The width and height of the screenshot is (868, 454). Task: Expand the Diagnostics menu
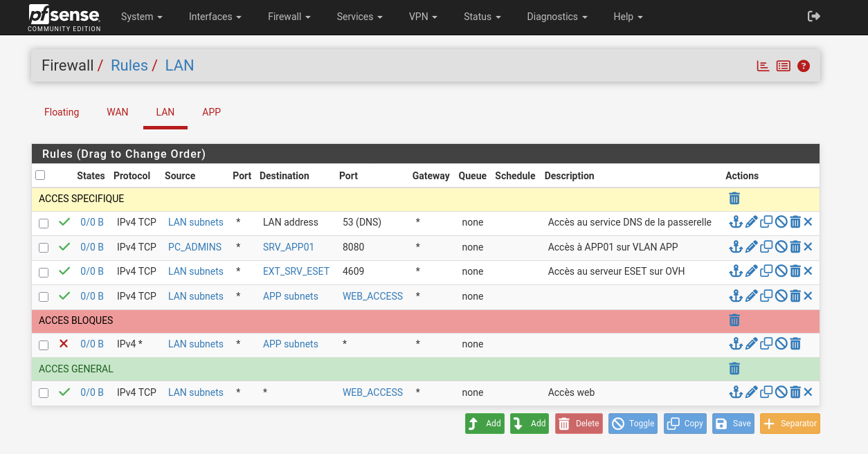point(557,17)
